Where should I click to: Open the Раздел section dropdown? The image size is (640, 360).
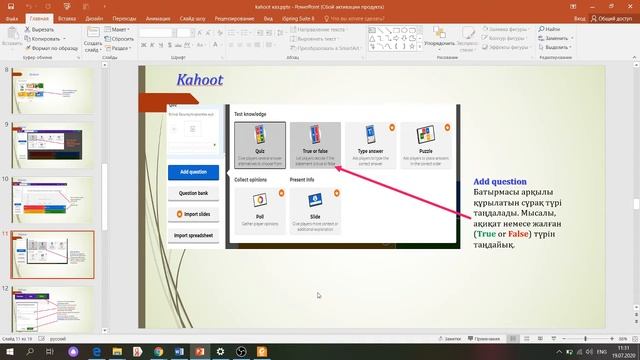point(118,48)
